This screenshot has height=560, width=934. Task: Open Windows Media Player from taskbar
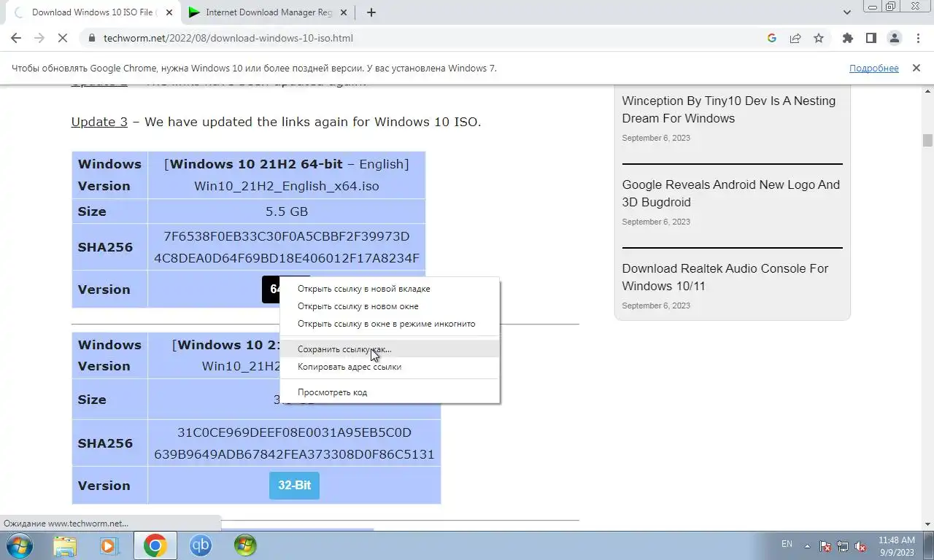coord(109,545)
